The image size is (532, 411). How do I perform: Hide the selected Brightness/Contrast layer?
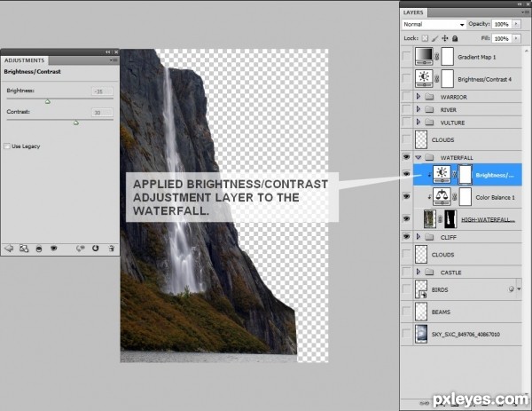pos(406,174)
